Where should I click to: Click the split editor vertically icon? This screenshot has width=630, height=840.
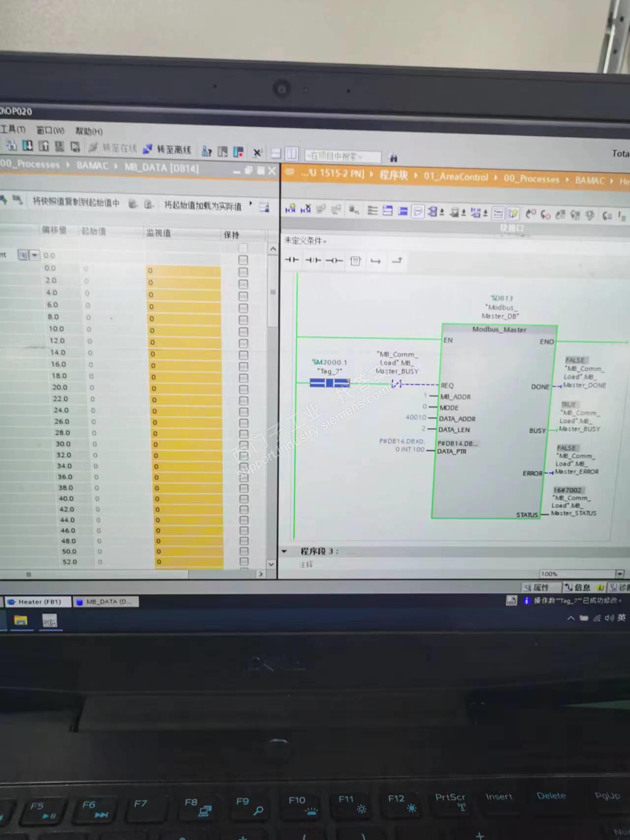point(292,154)
